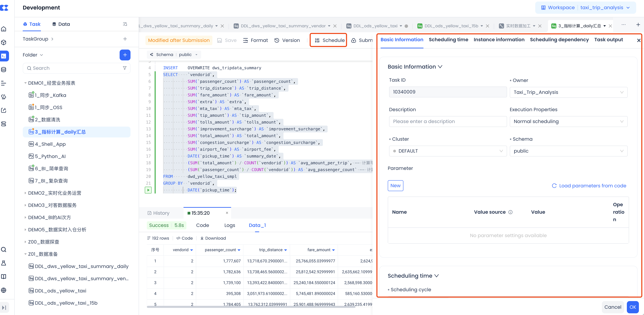Click the add TaskGroup plus icon
This screenshot has width=644, height=315.
tap(125, 39)
